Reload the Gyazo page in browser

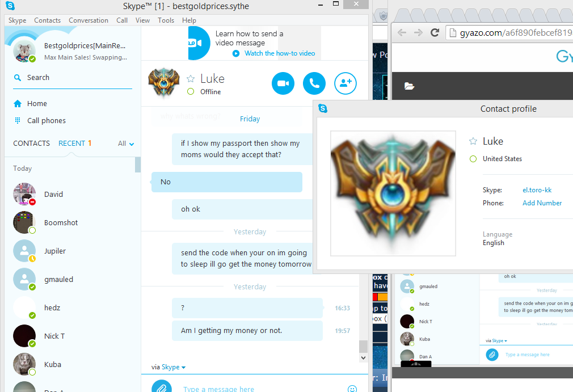[435, 32]
